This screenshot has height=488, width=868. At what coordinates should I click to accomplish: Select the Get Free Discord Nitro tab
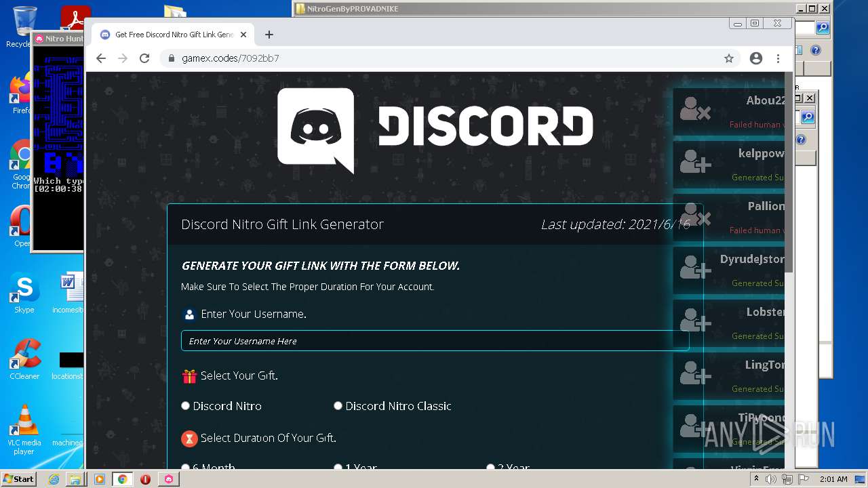173,35
